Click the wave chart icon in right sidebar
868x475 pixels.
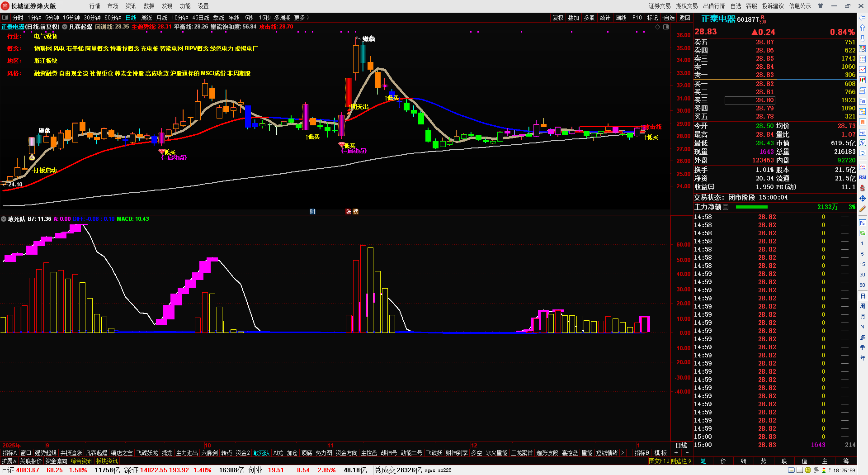pos(862,167)
